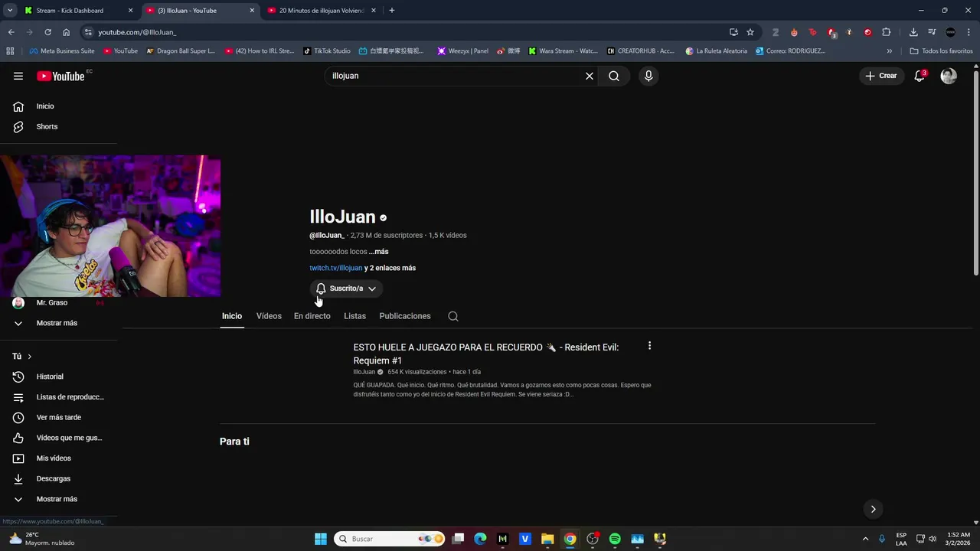
Task: Click the YouTube logo
Action: pyautogui.click(x=60, y=76)
